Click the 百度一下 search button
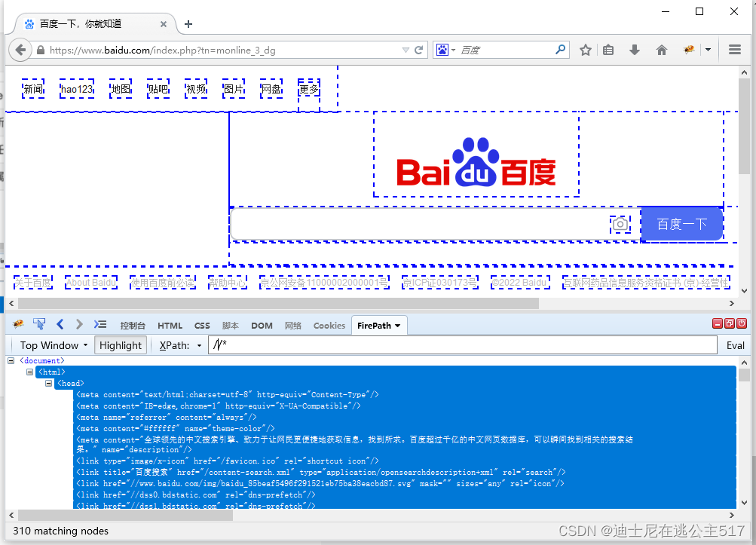 point(681,225)
